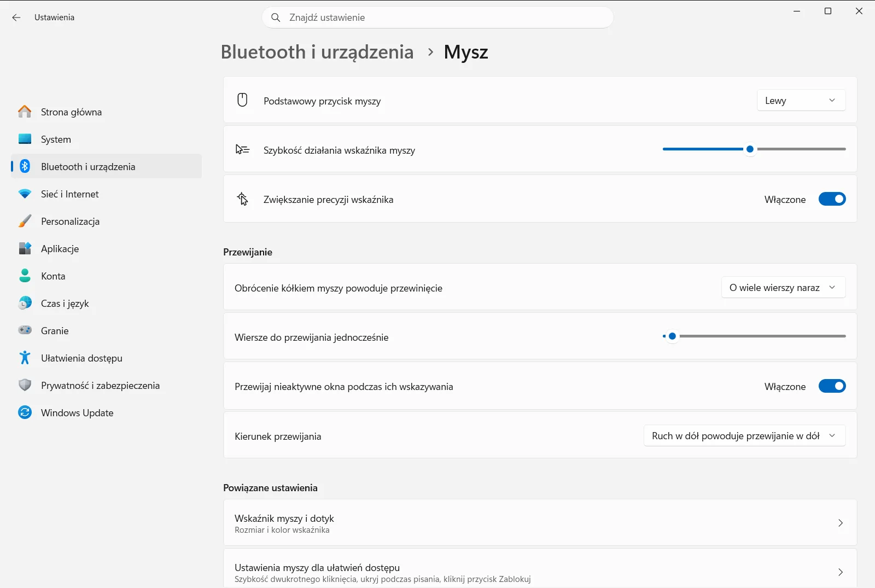The height and width of the screenshot is (588, 875).
Task: Open Windows Update sync icon
Action: tap(25, 412)
